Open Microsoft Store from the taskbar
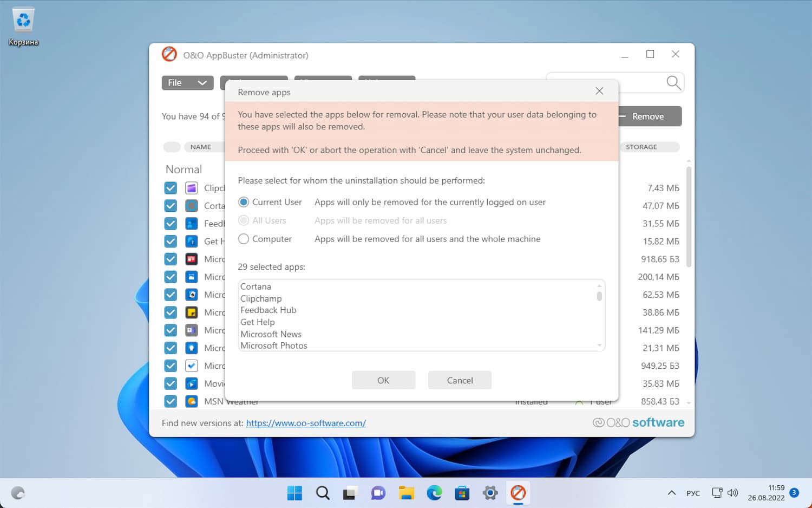This screenshot has height=508, width=812. tap(462, 493)
